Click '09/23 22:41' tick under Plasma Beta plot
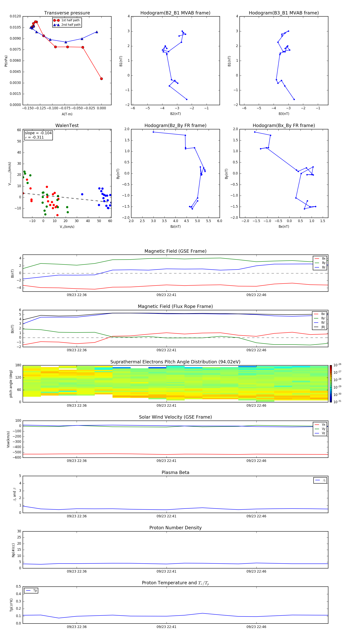This screenshot has width=351, height=644. point(166,516)
